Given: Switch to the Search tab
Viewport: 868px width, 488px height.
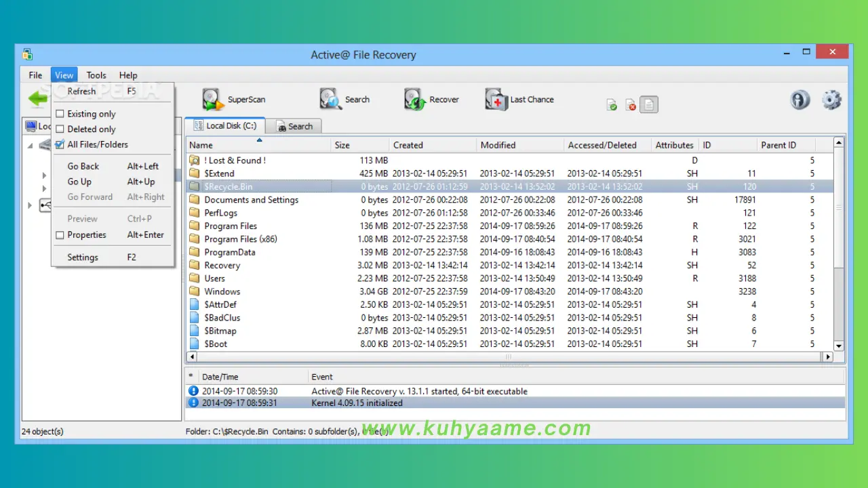Looking at the screenshot, I should [294, 126].
